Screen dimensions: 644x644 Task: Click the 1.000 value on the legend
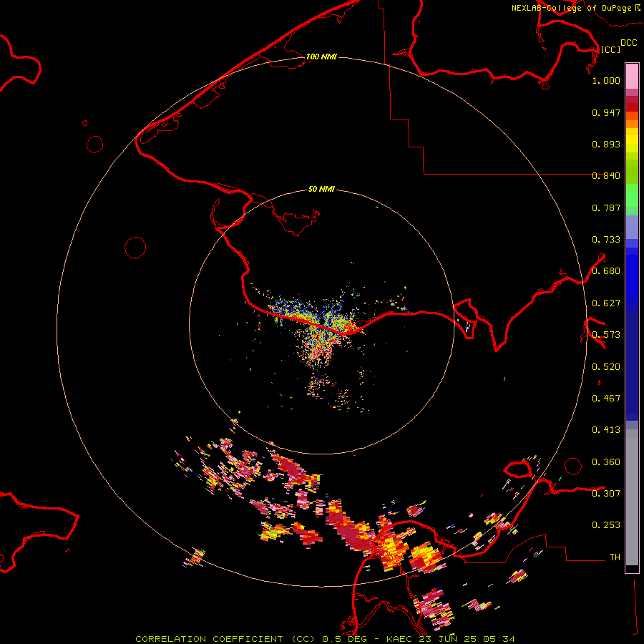pyautogui.click(x=606, y=80)
